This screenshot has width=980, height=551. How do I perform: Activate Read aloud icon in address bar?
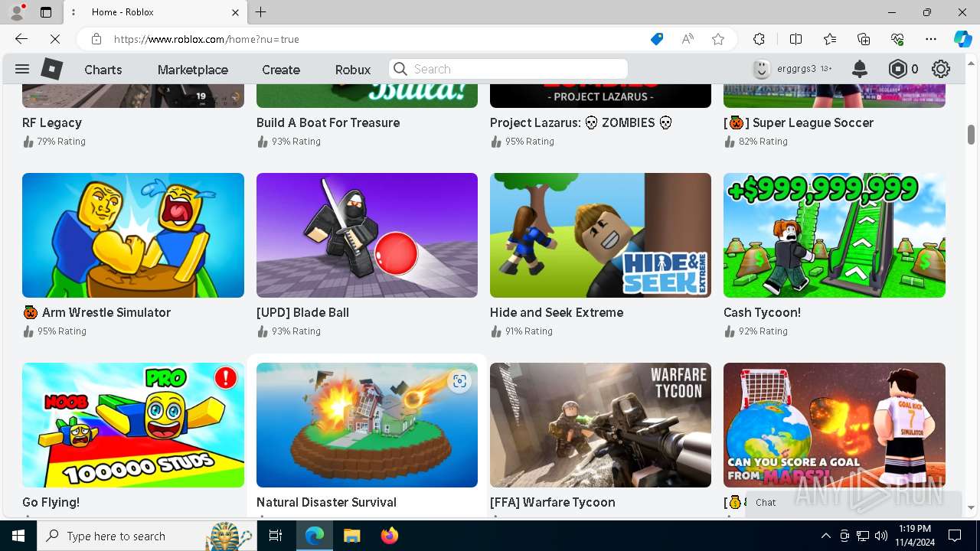tap(688, 39)
